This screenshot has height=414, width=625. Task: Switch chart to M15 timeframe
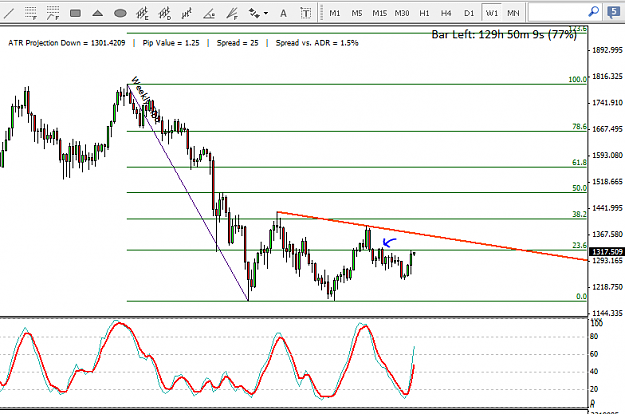tap(379, 13)
